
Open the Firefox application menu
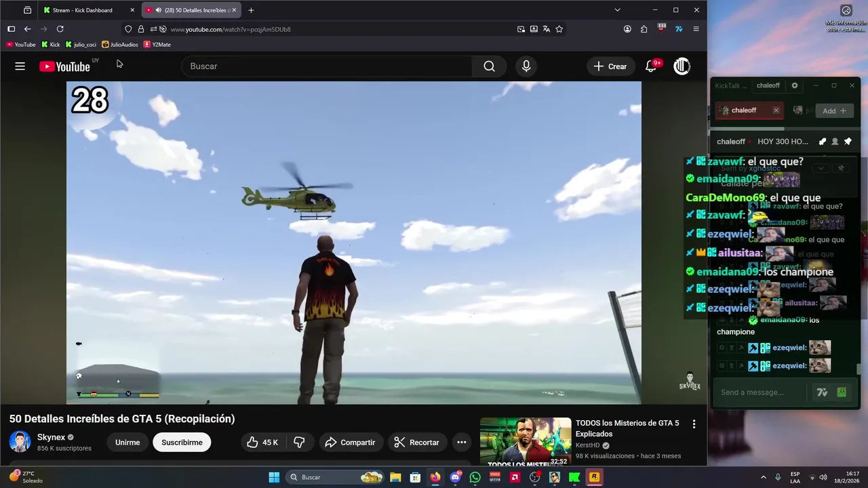[x=696, y=29]
